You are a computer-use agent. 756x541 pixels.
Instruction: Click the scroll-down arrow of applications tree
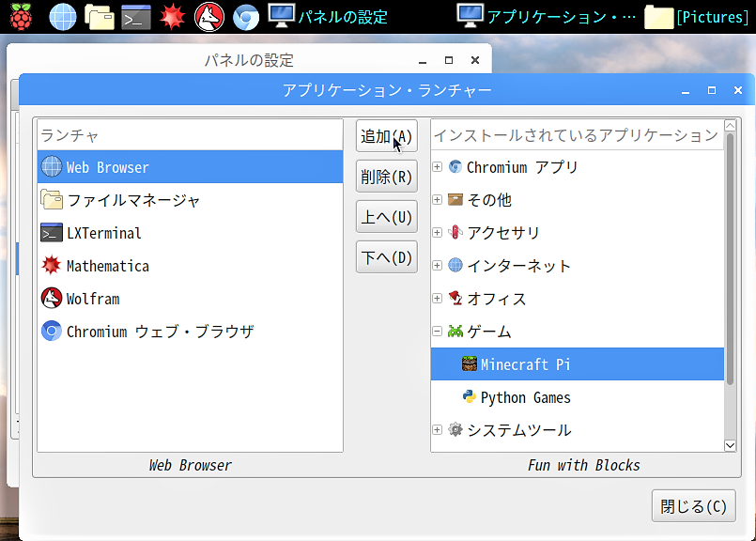click(730, 445)
